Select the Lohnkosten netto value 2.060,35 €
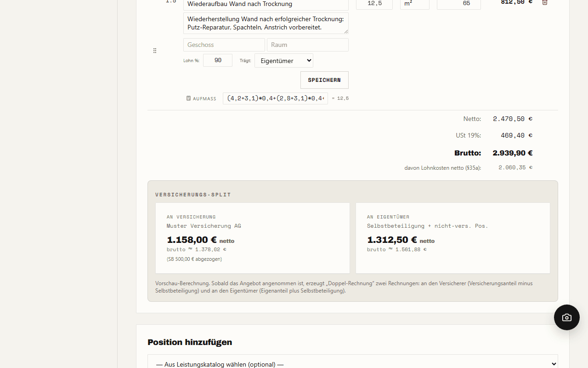 pos(515,167)
